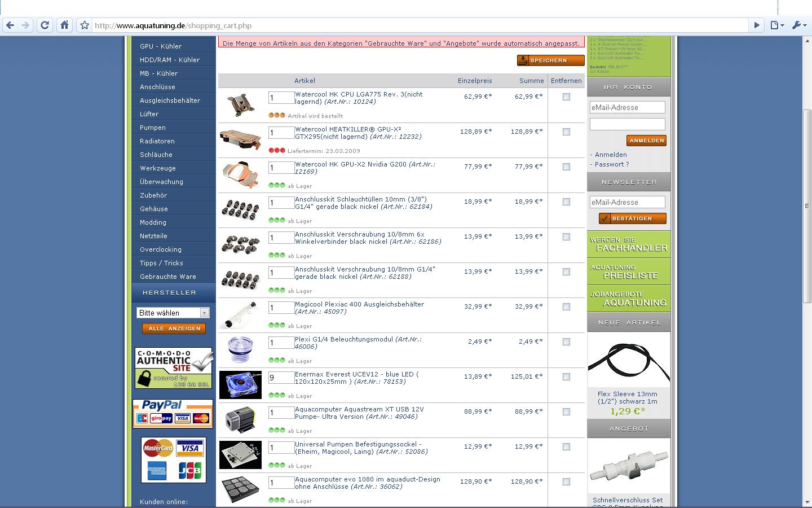812x508 pixels.
Task: Open Jobangebote Aquatuning banner
Action: tap(629, 299)
